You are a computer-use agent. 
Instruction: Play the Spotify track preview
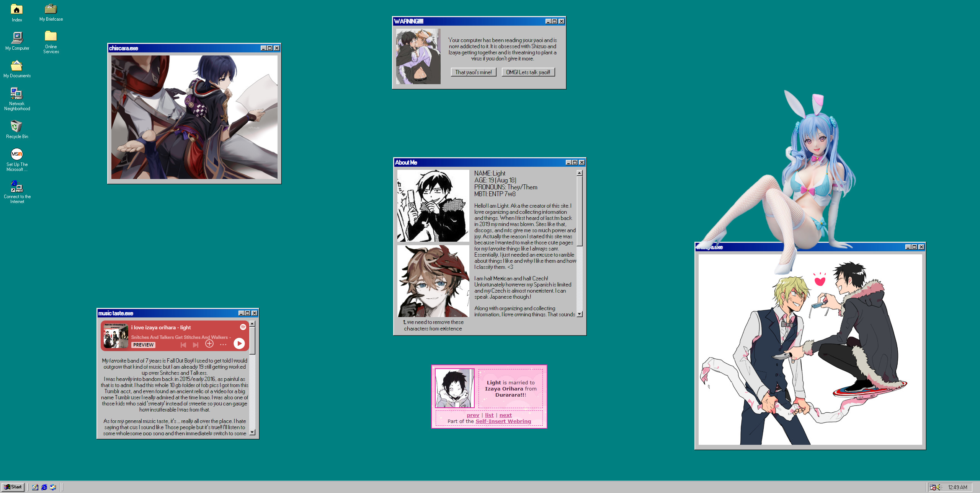pos(239,343)
